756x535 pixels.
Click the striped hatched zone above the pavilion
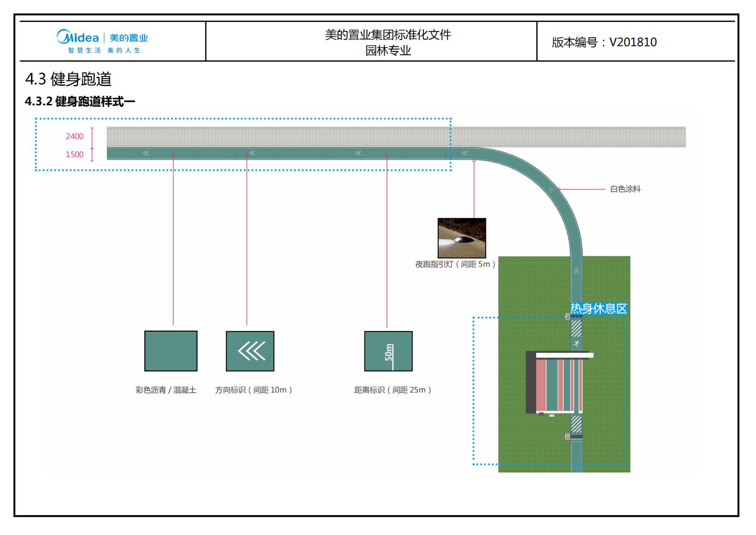tap(576, 328)
